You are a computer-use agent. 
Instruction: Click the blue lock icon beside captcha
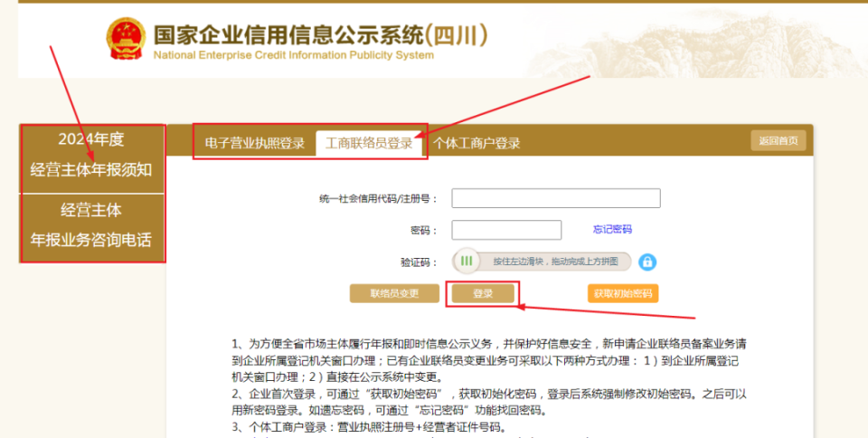pos(647,262)
